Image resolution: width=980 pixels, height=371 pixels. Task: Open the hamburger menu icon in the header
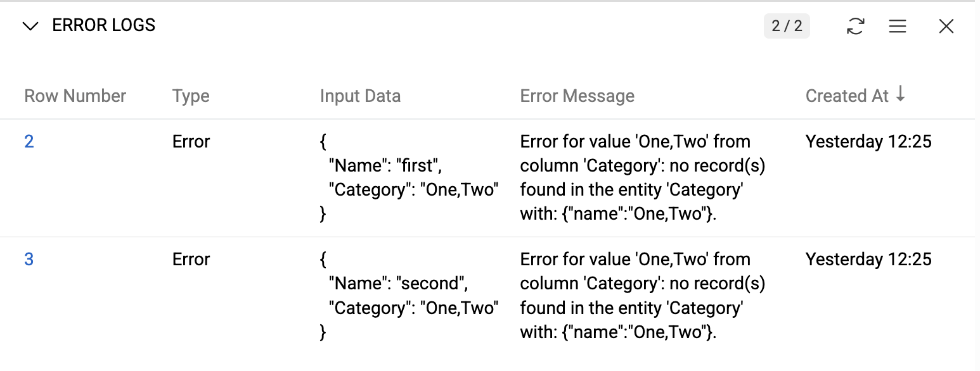tap(898, 26)
